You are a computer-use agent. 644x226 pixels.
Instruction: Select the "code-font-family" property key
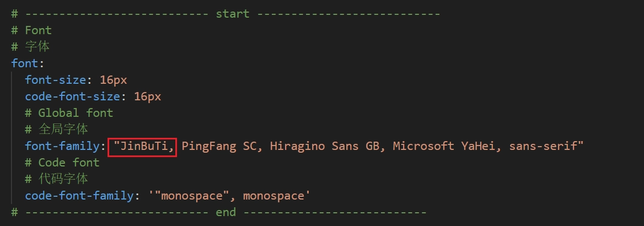[x=79, y=196]
